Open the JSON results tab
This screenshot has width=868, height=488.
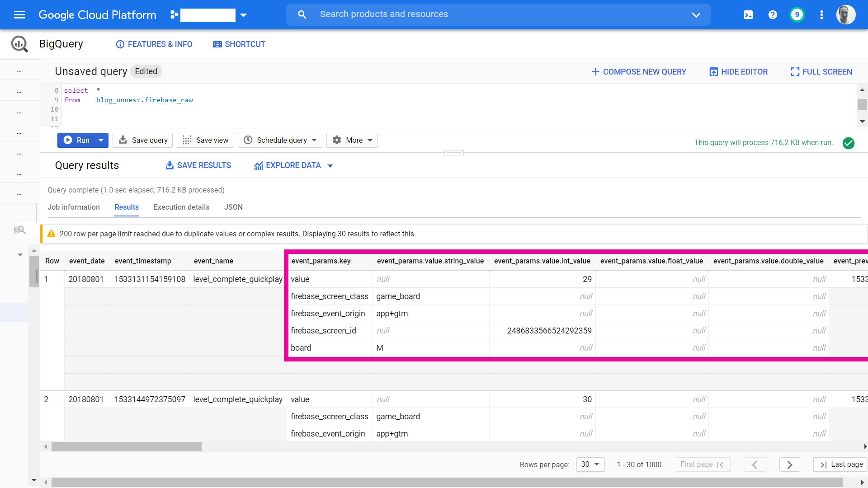click(x=233, y=207)
